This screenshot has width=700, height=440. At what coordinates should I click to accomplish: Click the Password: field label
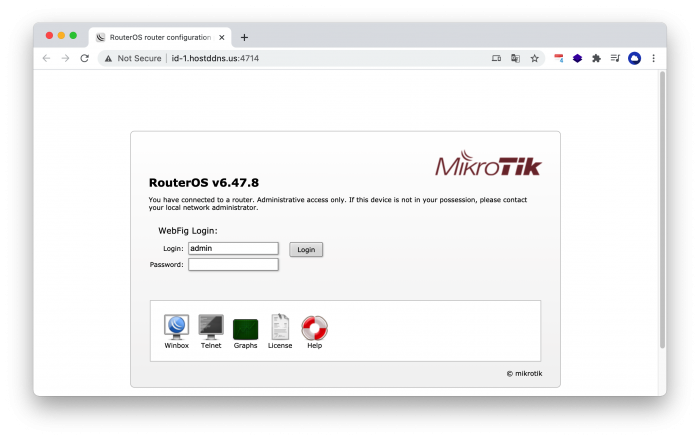click(x=166, y=265)
